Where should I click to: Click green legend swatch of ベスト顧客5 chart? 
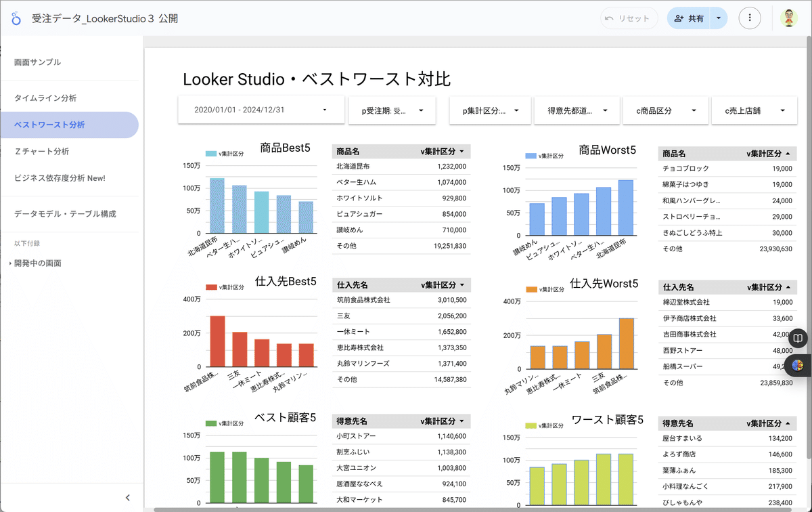coord(211,423)
